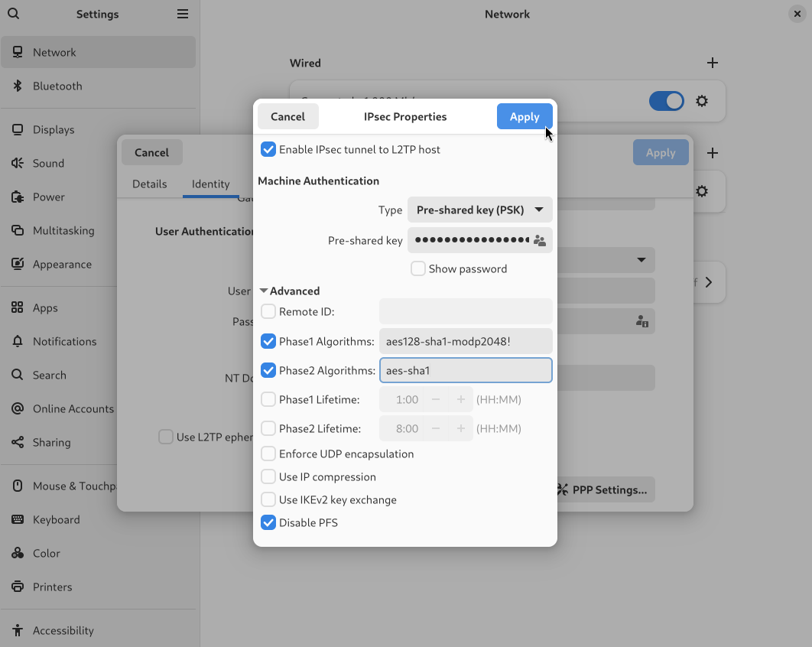Enable Phase2 Lifetime checkbox
Screen dimensions: 812x647
(x=268, y=428)
